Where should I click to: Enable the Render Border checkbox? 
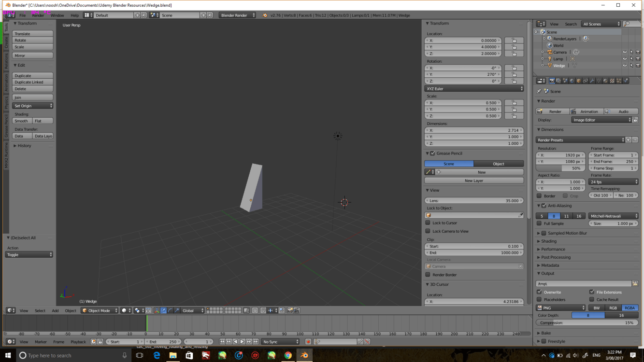pyautogui.click(x=428, y=275)
